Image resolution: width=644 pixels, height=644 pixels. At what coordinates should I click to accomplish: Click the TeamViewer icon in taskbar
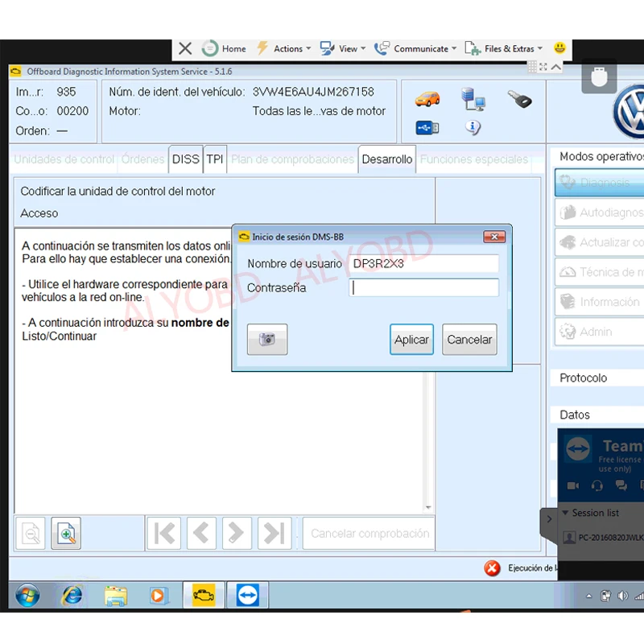(248, 595)
